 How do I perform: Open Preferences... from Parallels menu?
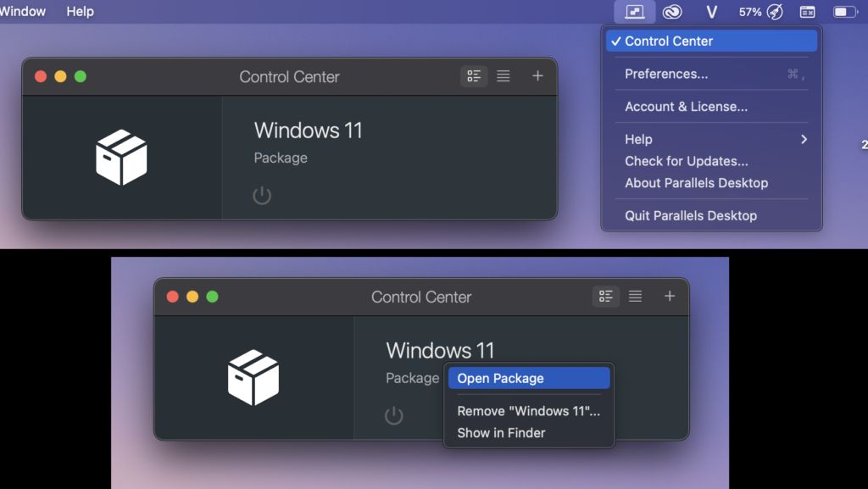pyautogui.click(x=711, y=74)
